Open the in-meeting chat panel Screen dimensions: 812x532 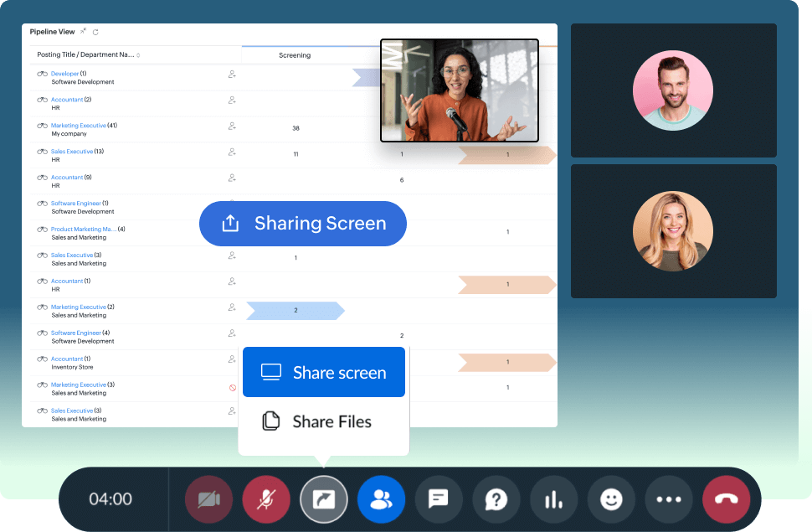tap(439, 498)
